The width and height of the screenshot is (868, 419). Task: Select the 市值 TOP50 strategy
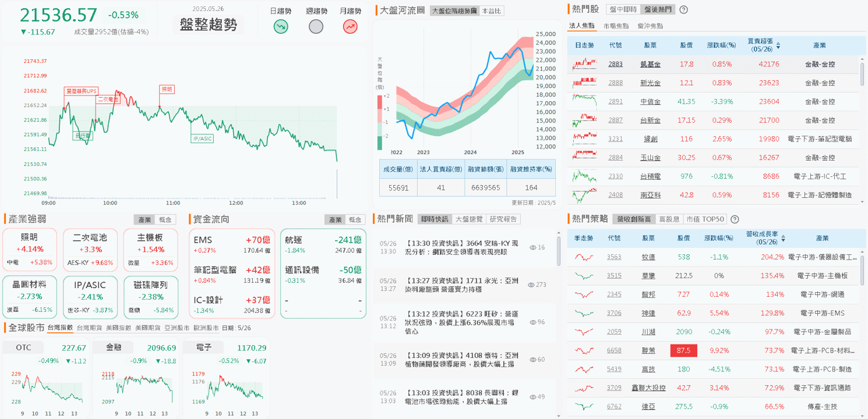point(705,219)
